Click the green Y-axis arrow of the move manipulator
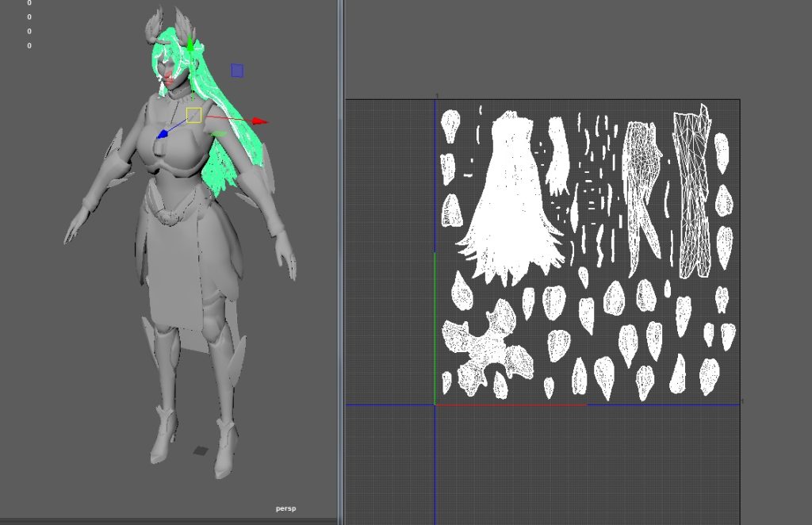The width and height of the screenshot is (812, 525). (x=190, y=44)
